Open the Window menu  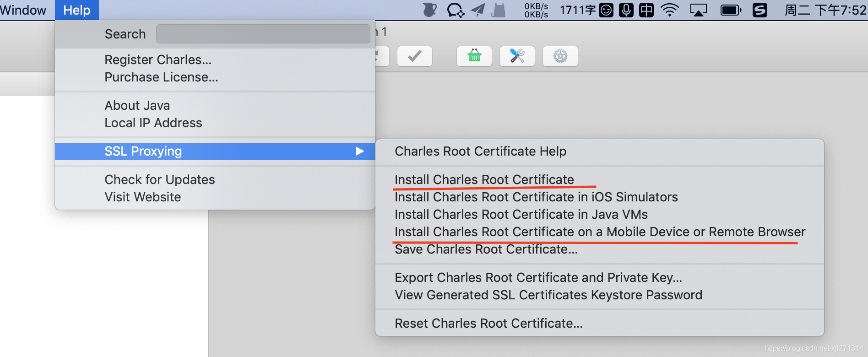tap(23, 10)
